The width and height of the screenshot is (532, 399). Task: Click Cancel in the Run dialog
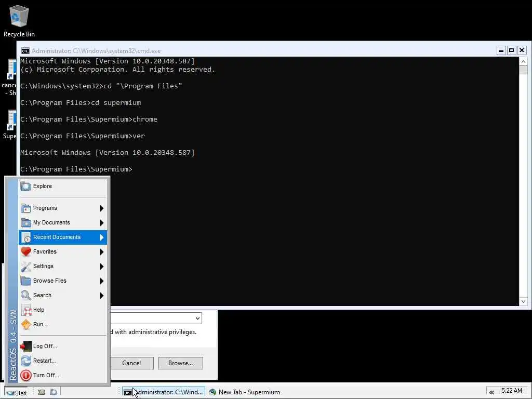(x=131, y=363)
